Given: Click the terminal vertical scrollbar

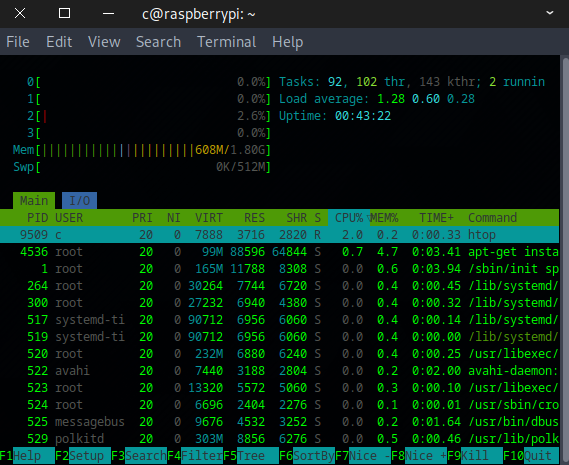Looking at the screenshot, I should pos(564,260).
